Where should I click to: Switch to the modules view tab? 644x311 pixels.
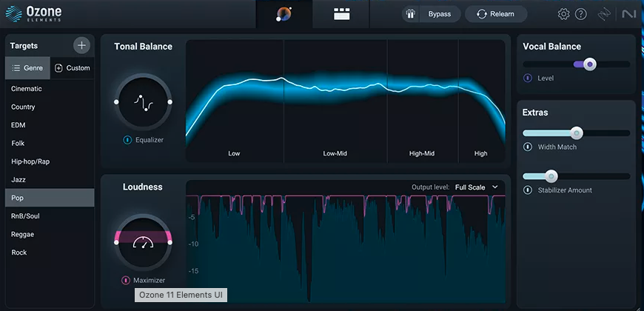(x=341, y=14)
